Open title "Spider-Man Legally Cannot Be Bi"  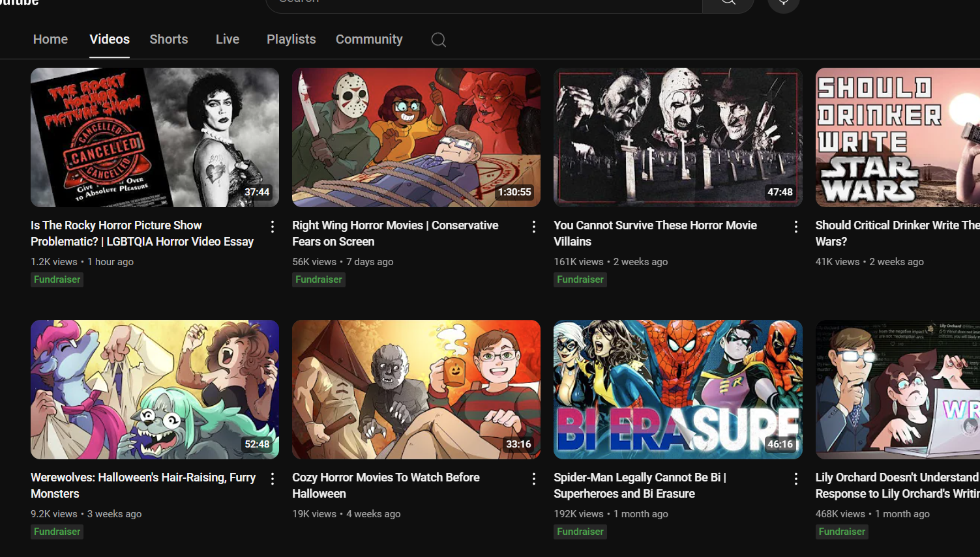tap(640, 485)
